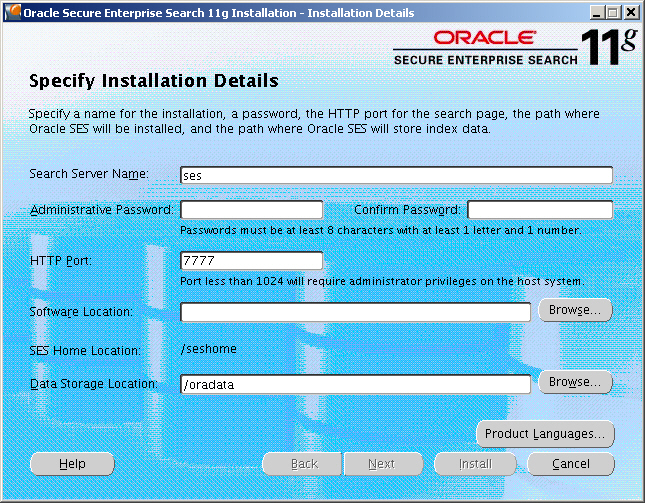Click the Search Server Name label
The image size is (645, 503).
tap(89, 174)
